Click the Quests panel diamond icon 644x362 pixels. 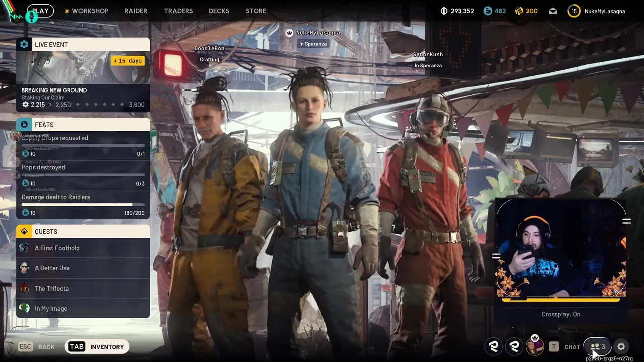pyautogui.click(x=24, y=231)
